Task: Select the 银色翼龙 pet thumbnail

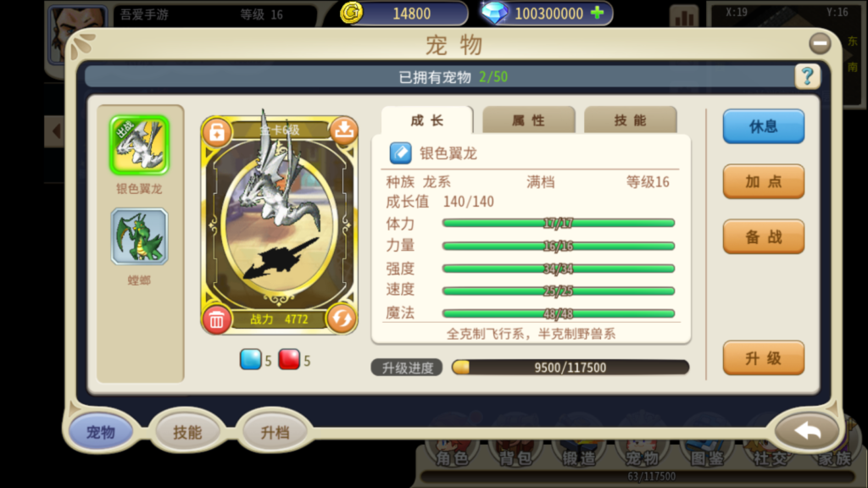Action: click(139, 145)
